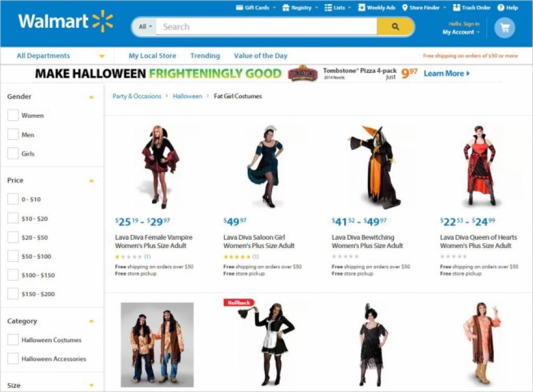Open Gift Cards icon in top bar
Screen dimensions: 533x392
239,7
